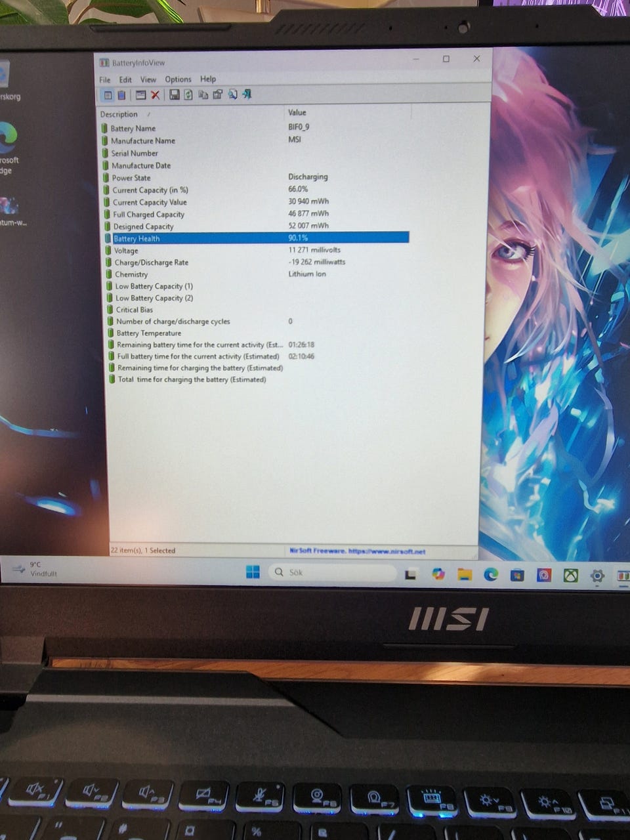The image size is (630, 840).
Task: Open the Windows Start menu
Action: tap(253, 572)
